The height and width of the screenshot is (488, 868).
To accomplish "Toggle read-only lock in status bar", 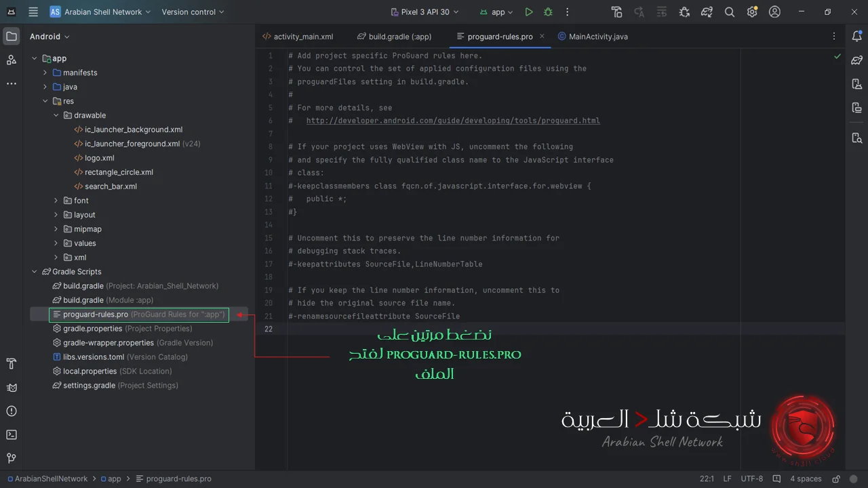I will [836, 479].
